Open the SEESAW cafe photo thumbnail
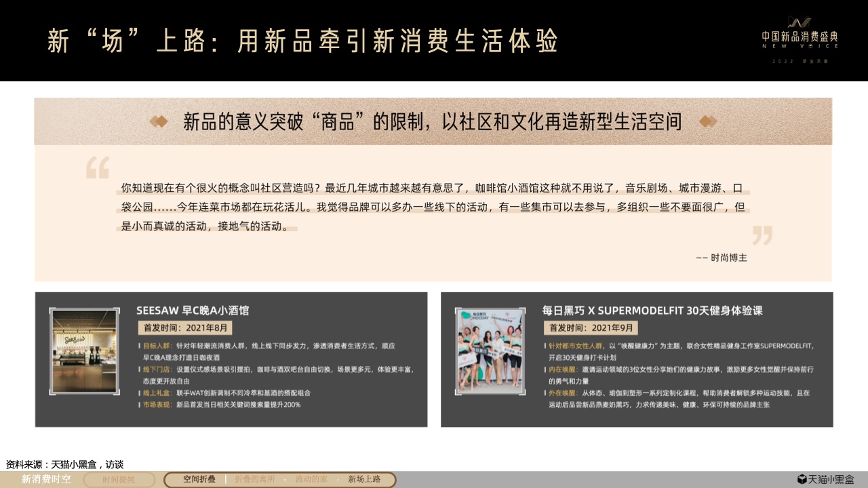 [x=85, y=351]
